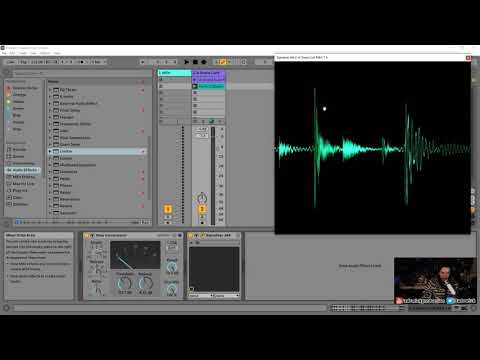Expand the Filter Delay device folder

coord(50,110)
